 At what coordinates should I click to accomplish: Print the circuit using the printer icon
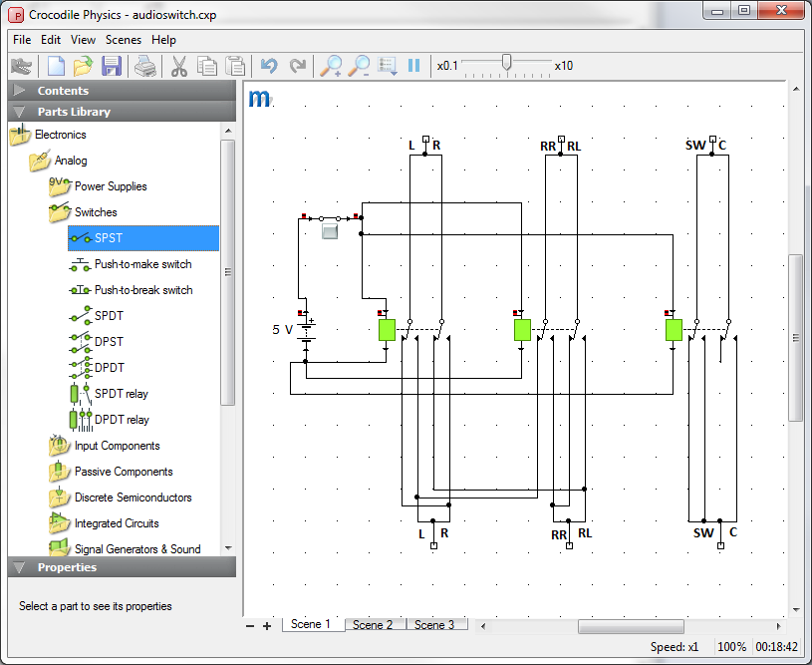tap(145, 67)
